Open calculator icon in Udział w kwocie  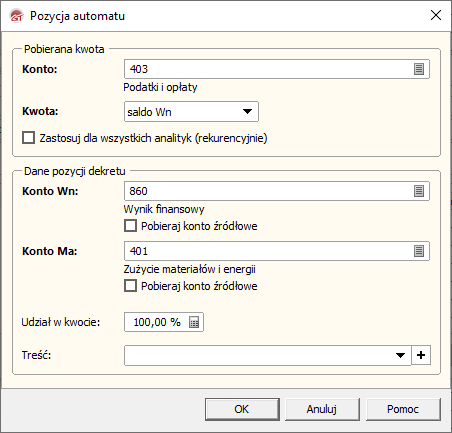coord(194,322)
